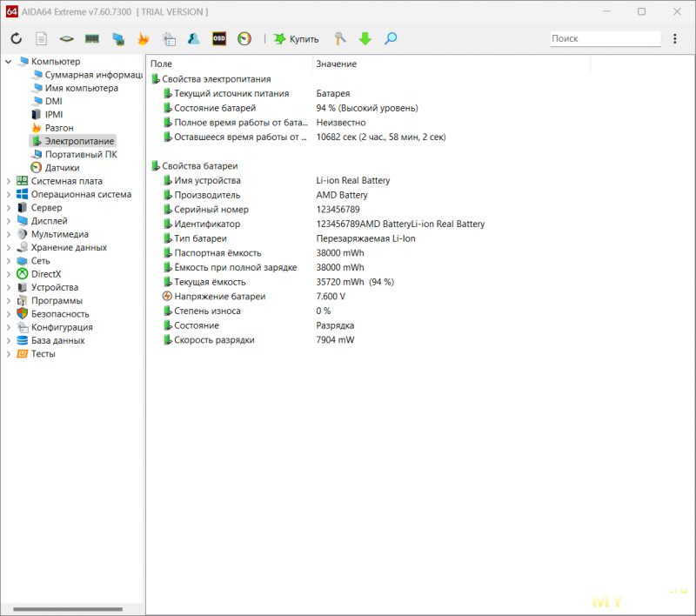Image resolution: width=696 pixels, height=616 pixels.
Task: Click the Напряжение батареи lightning icon
Action: click(x=167, y=297)
